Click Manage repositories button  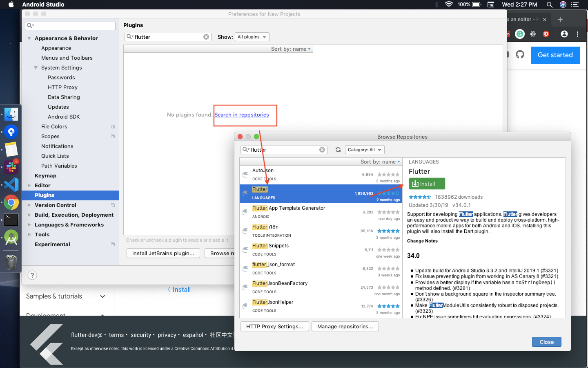[345, 326]
